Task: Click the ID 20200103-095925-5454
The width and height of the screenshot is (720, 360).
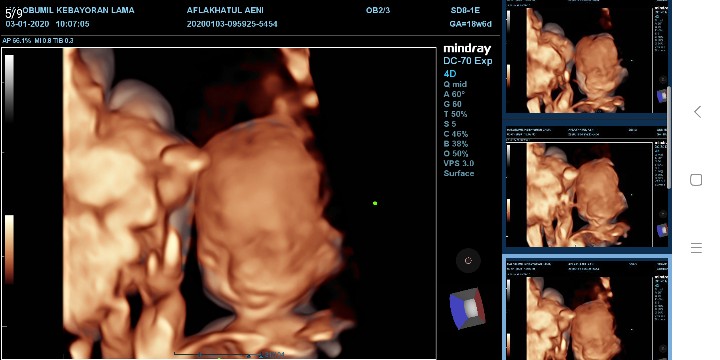Action: (232, 24)
